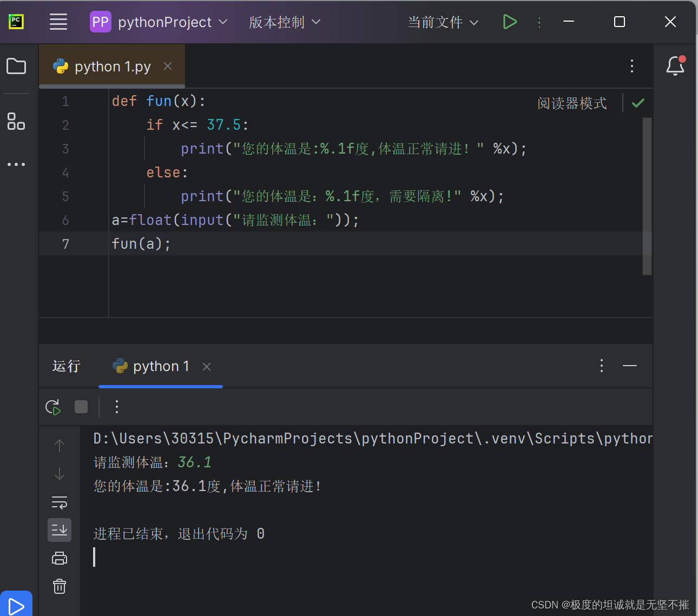This screenshot has height=616, width=698.
Task: Open more run actions beside the play button
Action: [x=539, y=22]
